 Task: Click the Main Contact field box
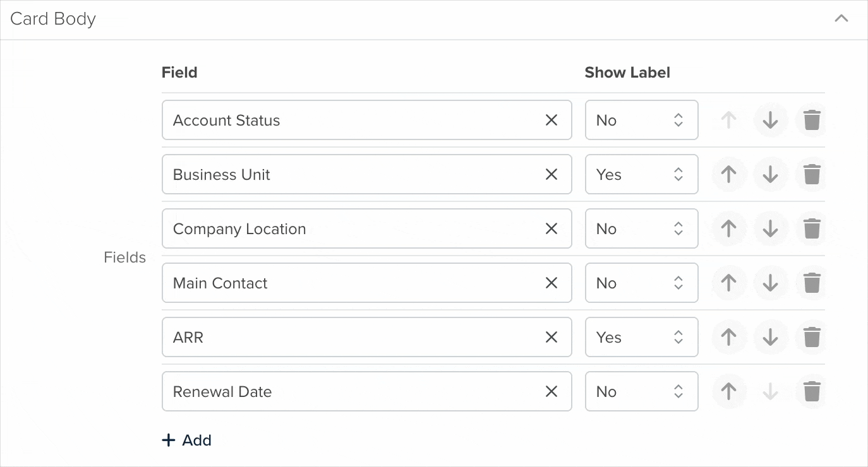[366, 283]
